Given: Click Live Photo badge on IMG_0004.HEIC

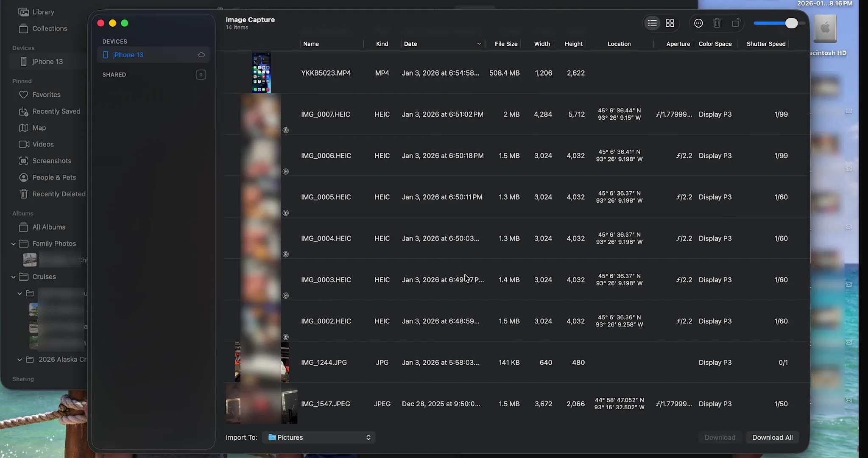Looking at the screenshot, I should point(286,254).
